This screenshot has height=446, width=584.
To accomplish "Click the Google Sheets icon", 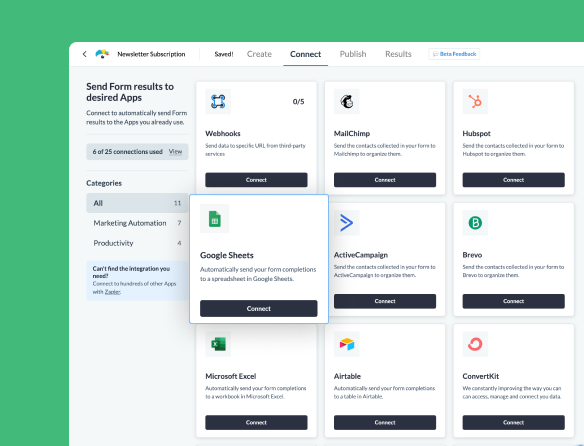I will (215, 218).
